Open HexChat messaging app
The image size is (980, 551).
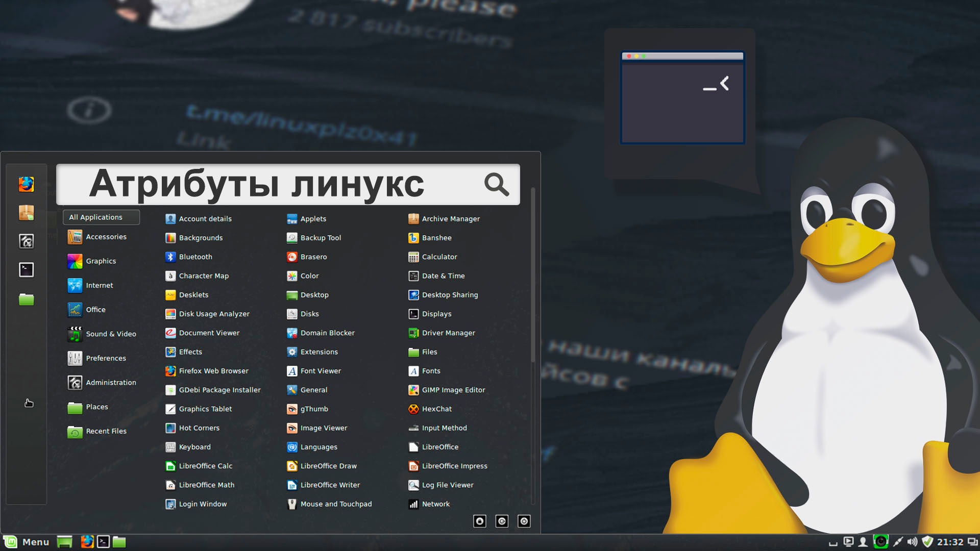[436, 408]
